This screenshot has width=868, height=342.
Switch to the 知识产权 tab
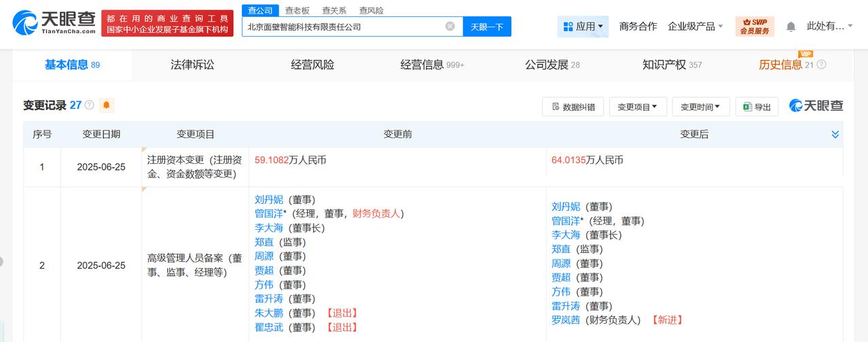click(672, 65)
